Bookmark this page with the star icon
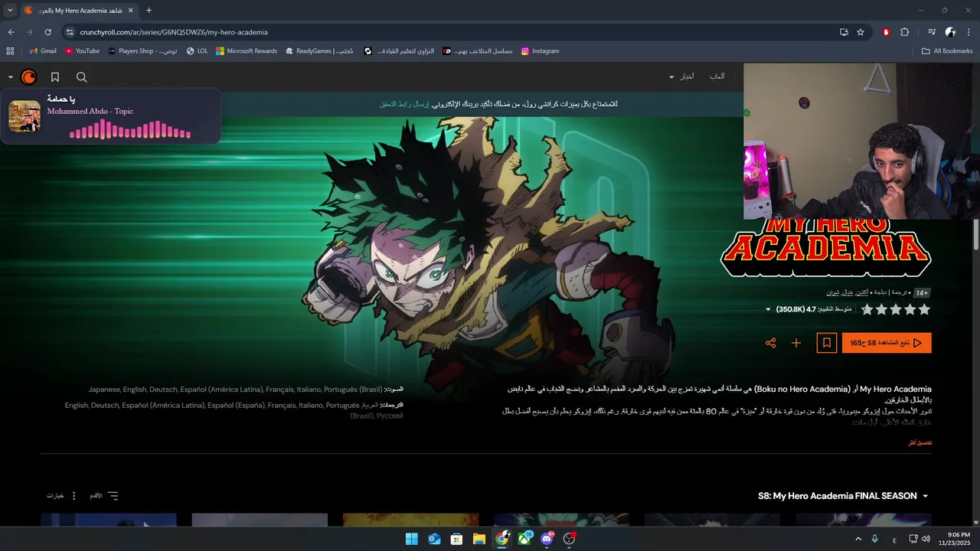This screenshot has width=980, height=551. 861,32
